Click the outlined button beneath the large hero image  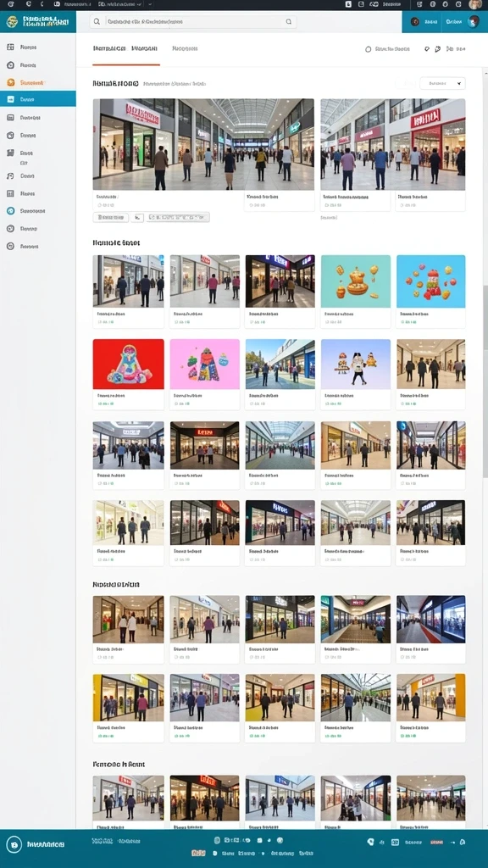(111, 218)
